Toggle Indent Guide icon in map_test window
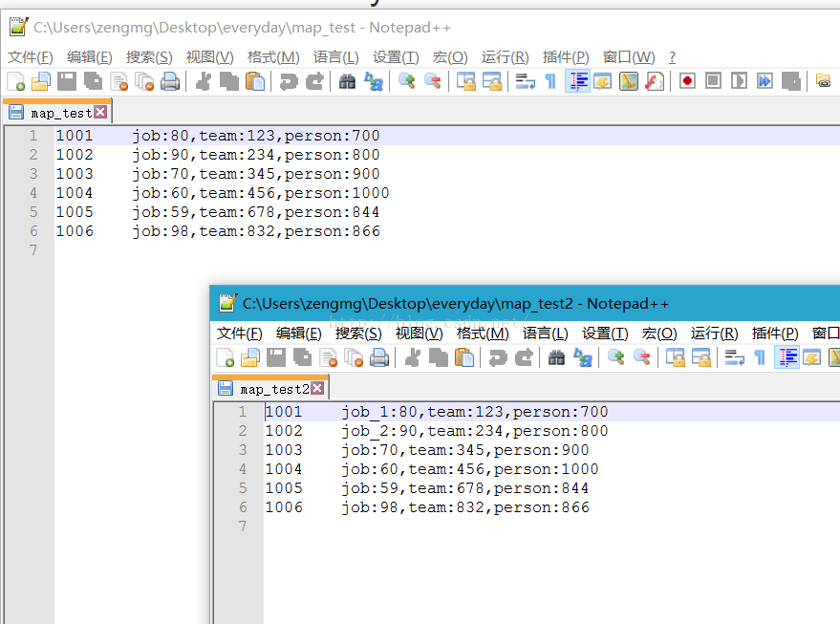This screenshot has width=840, height=624. click(x=577, y=81)
